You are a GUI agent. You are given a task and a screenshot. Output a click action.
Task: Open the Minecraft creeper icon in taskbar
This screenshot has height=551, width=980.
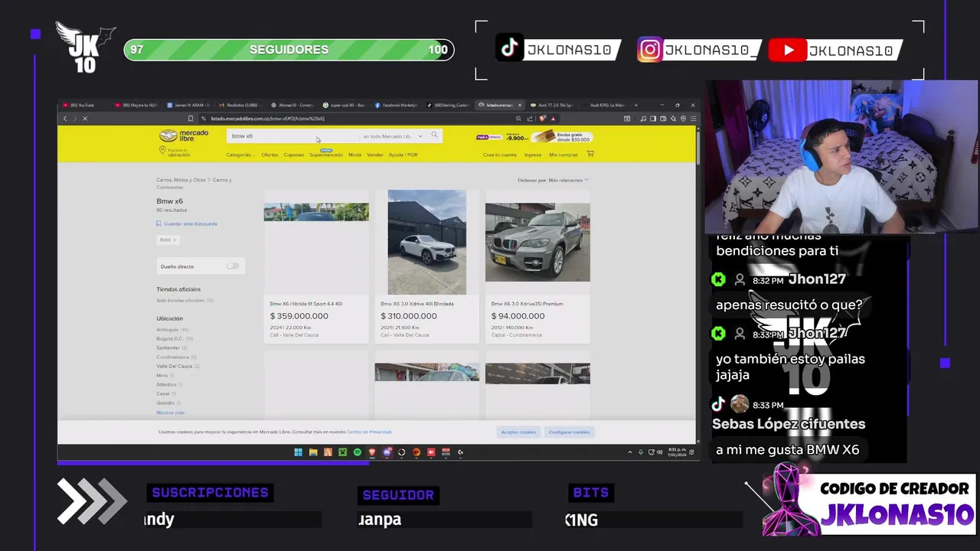[342, 452]
